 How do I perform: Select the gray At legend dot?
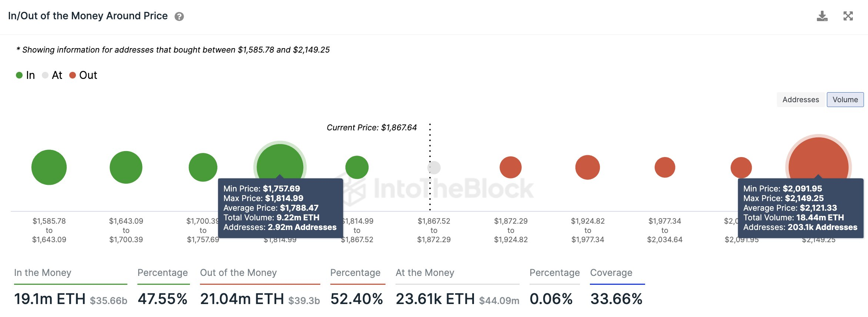pyautogui.click(x=46, y=75)
